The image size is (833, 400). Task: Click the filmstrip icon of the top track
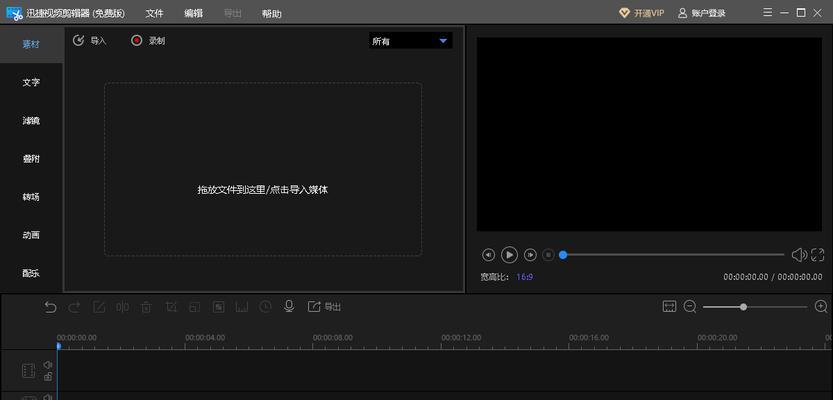(x=29, y=371)
